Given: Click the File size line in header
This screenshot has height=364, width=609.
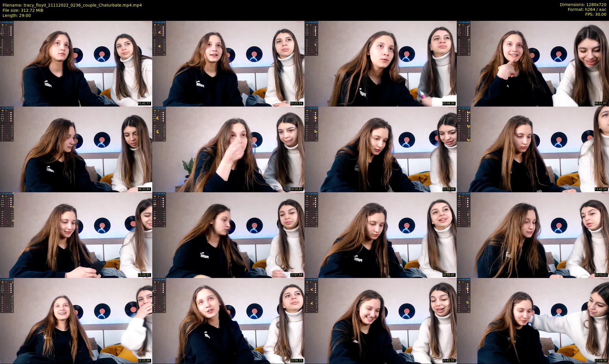Looking at the screenshot, I should (23, 10).
